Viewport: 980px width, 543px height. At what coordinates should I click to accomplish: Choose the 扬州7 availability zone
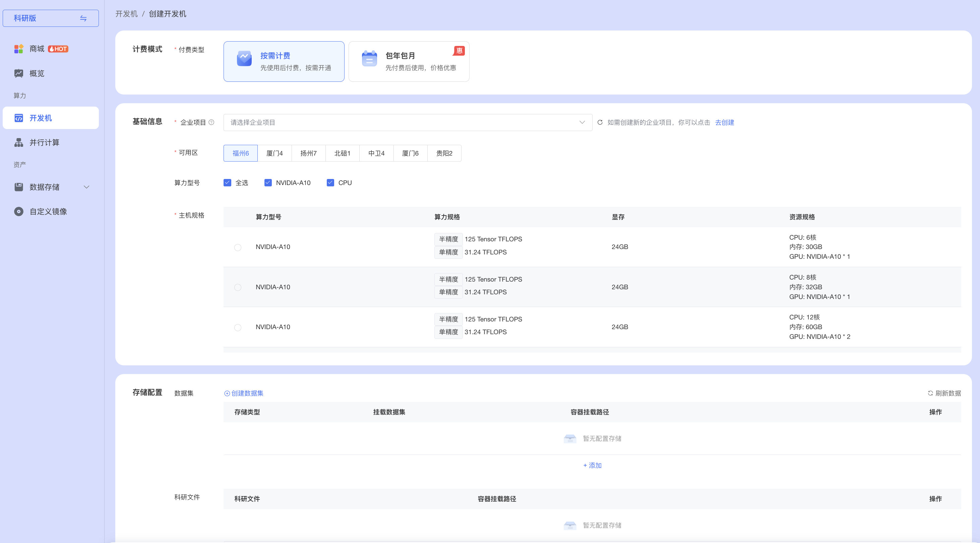click(309, 153)
